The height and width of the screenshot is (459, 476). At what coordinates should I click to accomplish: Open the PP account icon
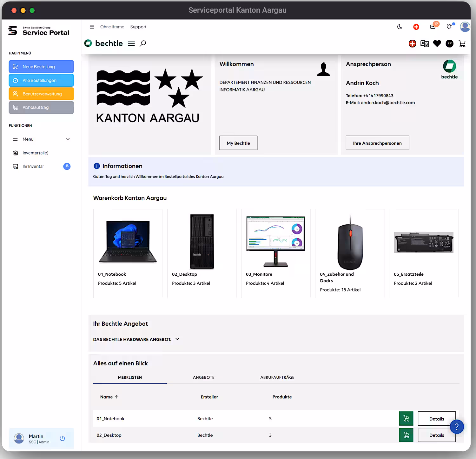coord(450,43)
